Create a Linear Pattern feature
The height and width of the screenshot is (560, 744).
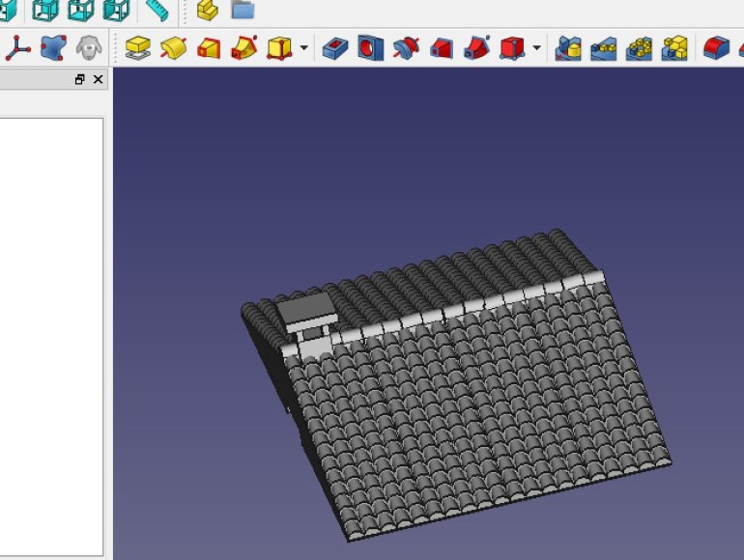[x=604, y=47]
